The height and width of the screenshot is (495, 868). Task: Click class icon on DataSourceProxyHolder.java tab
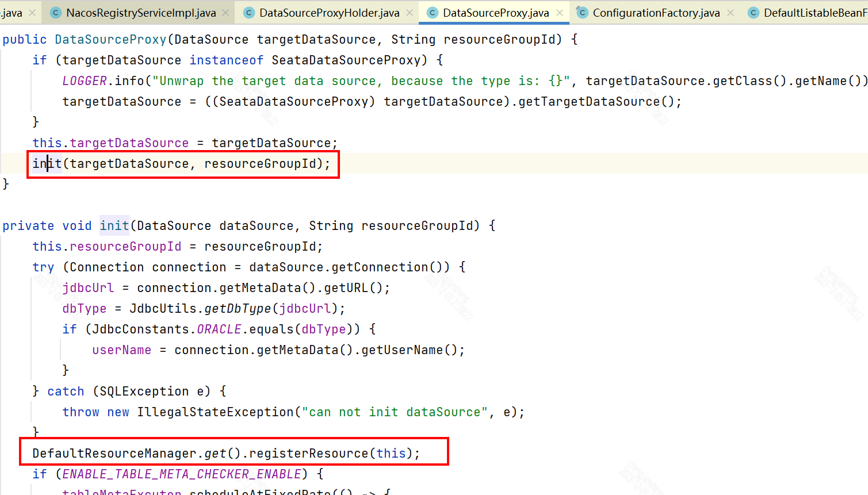(x=249, y=13)
